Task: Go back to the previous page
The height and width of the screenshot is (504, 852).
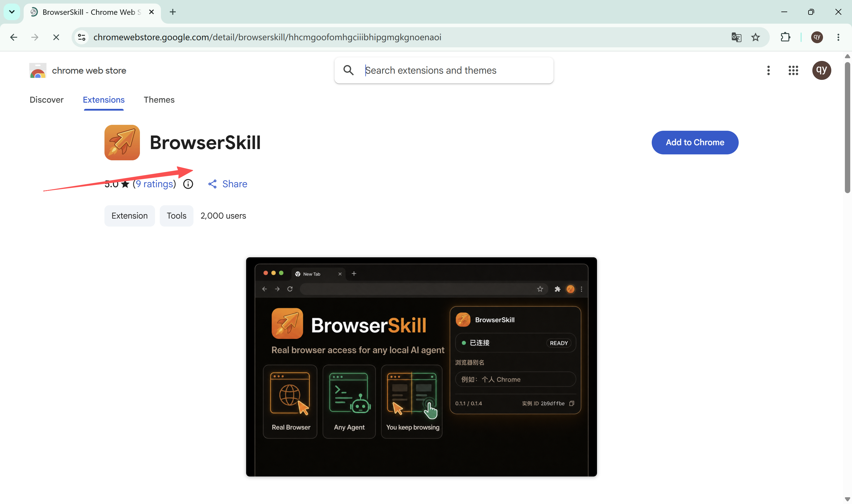Action: pos(14,37)
